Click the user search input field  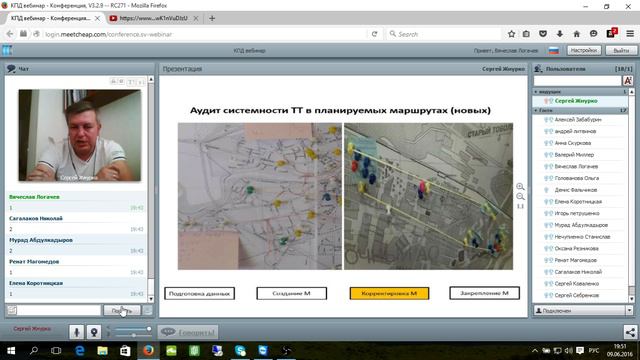click(x=577, y=80)
